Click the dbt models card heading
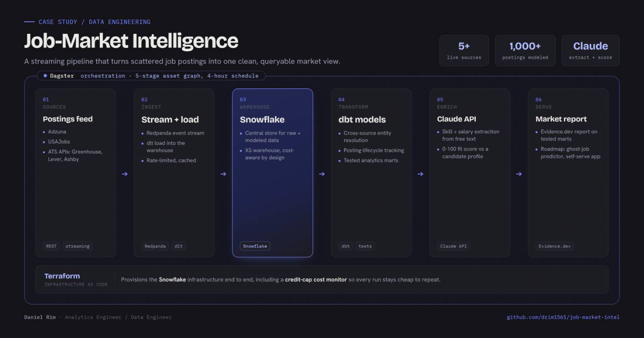The height and width of the screenshot is (338, 644). point(362,120)
